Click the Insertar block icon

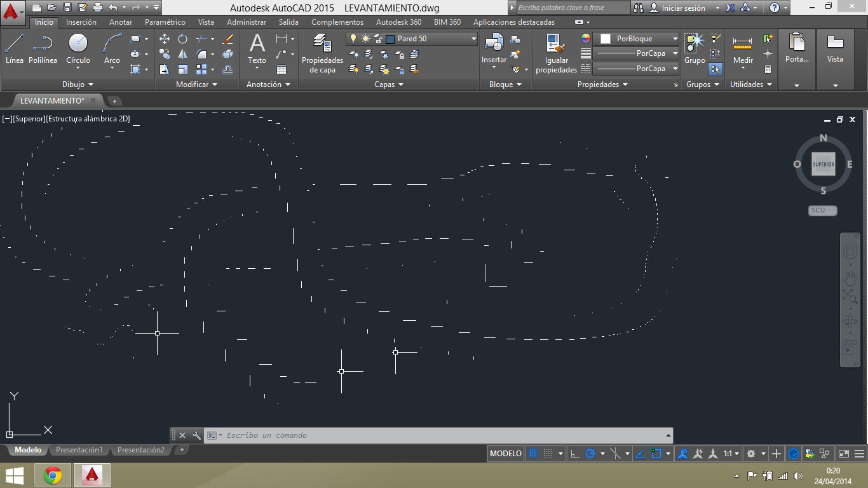pos(494,49)
